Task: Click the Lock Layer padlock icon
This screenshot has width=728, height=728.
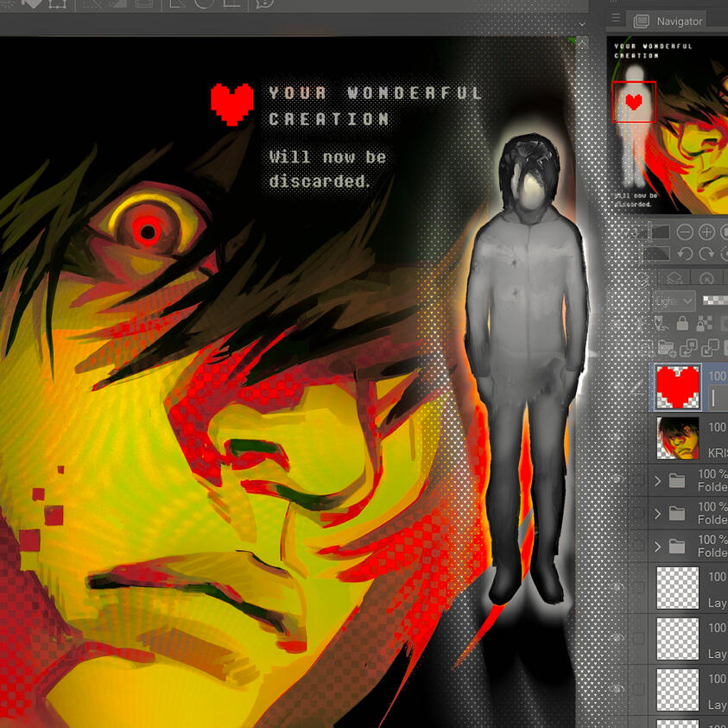Action: click(683, 324)
